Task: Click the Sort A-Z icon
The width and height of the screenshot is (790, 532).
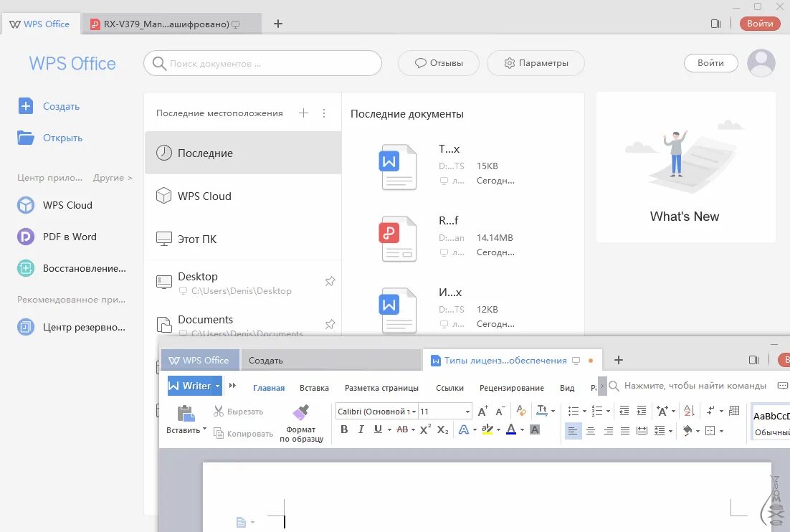Action: (689, 411)
